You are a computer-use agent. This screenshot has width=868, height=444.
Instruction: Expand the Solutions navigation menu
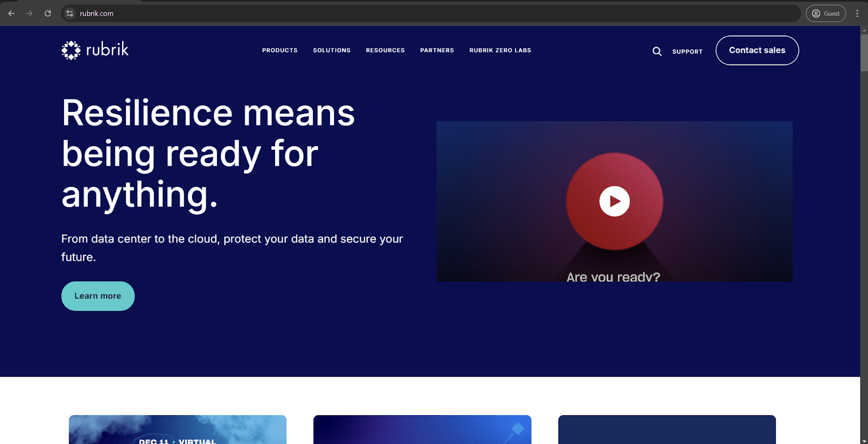tap(331, 50)
